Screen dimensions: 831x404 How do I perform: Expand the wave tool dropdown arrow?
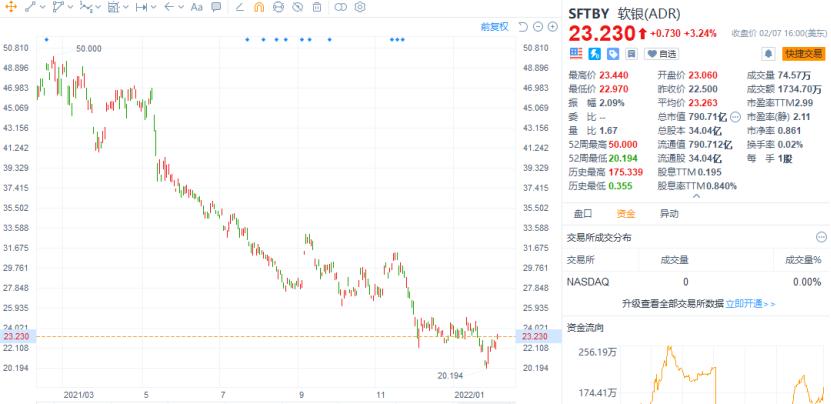click(98, 7)
